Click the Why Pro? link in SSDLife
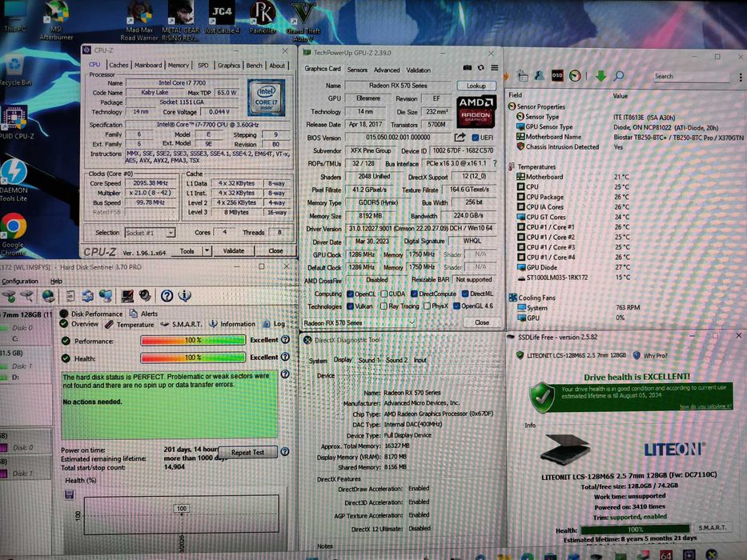The height and width of the screenshot is (560, 747). click(651, 355)
